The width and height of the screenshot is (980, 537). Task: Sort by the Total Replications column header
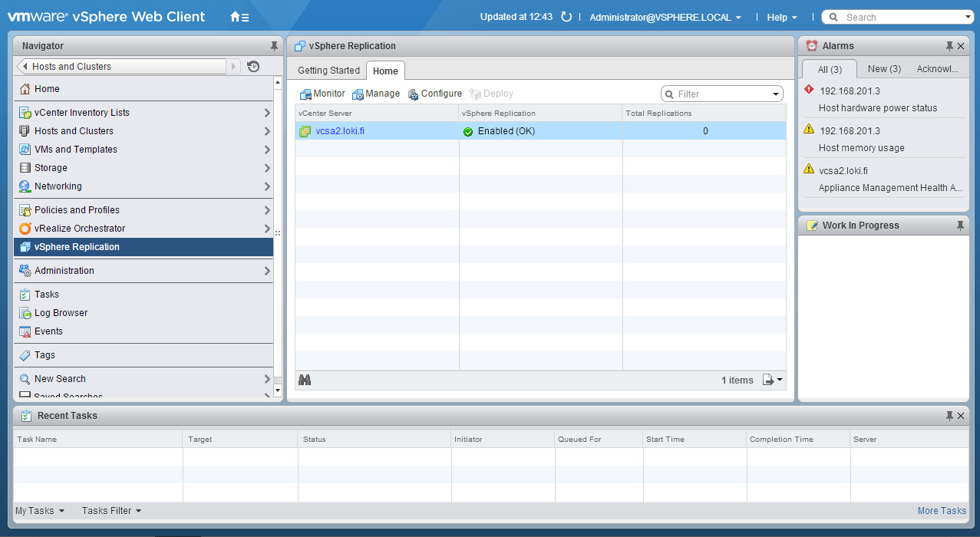704,114
